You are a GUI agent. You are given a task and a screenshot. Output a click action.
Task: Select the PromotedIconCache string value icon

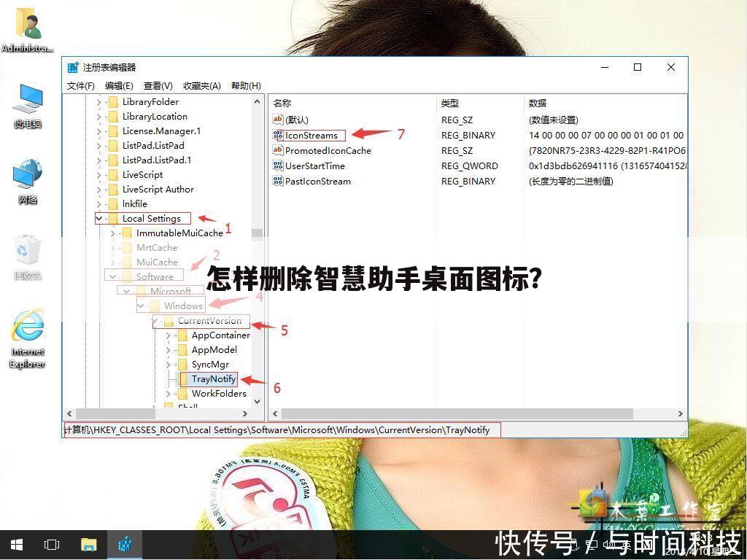(x=278, y=150)
